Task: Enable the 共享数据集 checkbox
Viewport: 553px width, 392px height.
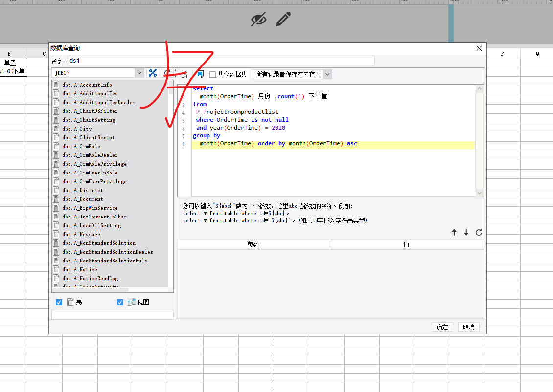Action: click(213, 75)
